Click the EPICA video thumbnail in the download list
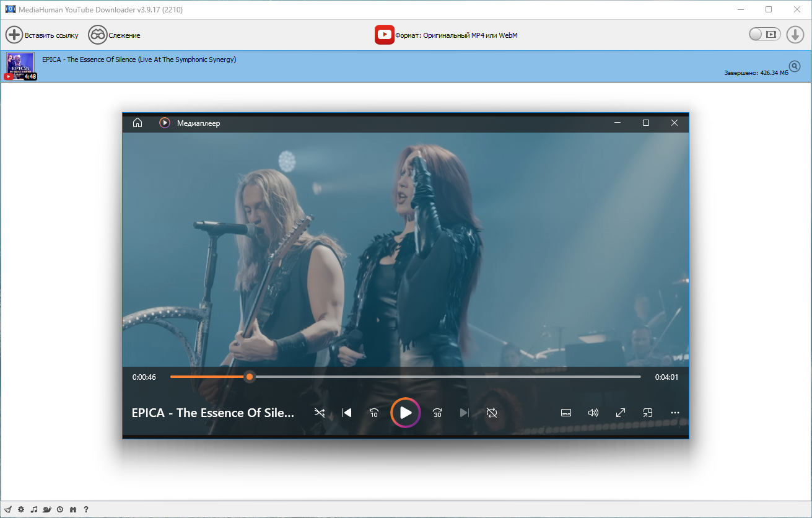 coord(20,66)
